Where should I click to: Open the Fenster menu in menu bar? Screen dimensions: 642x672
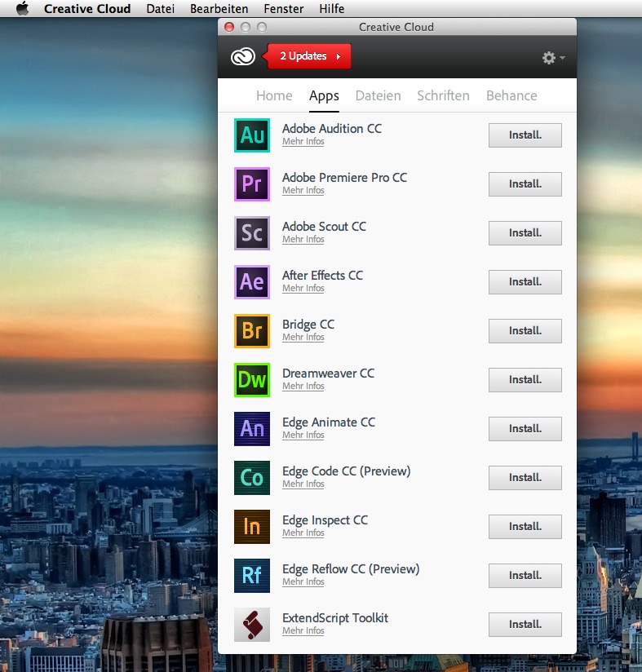tap(283, 9)
